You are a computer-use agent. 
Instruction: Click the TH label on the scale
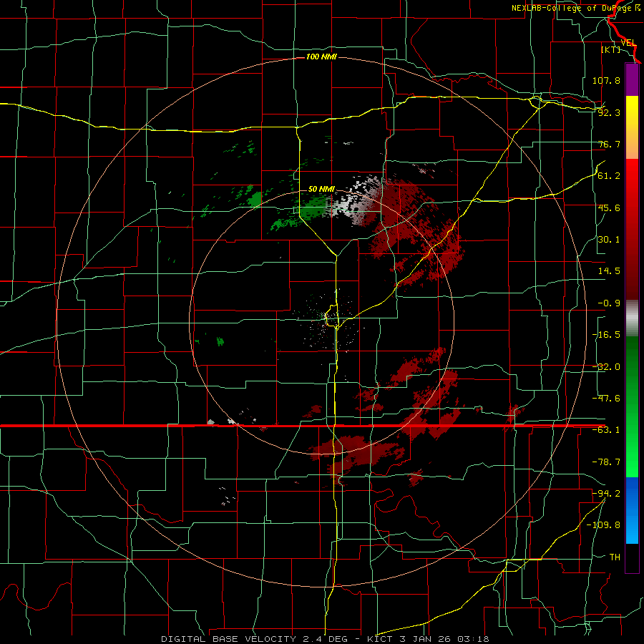click(x=615, y=557)
